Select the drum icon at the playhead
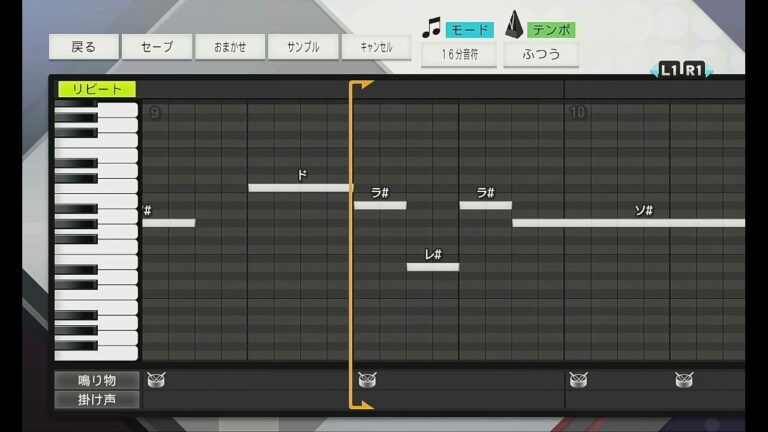768x432 pixels. click(x=367, y=380)
